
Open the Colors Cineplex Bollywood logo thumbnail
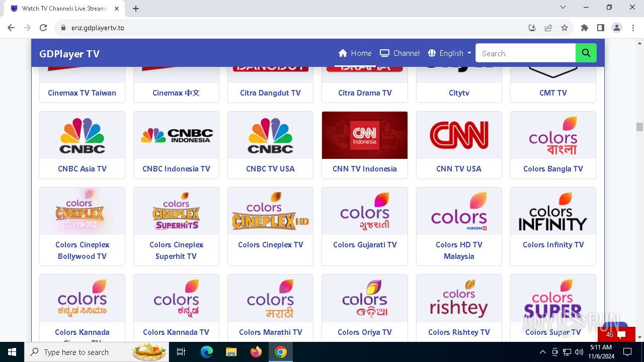point(82,211)
